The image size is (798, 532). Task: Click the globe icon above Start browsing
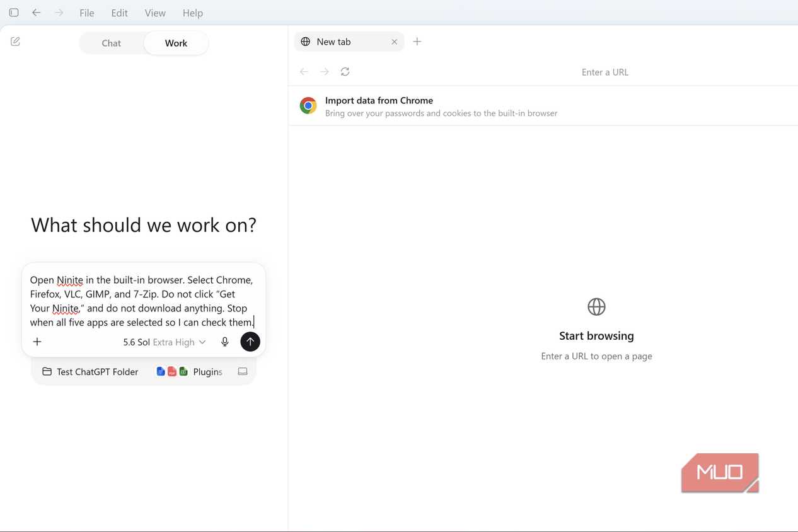pyautogui.click(x=596, y=307)
